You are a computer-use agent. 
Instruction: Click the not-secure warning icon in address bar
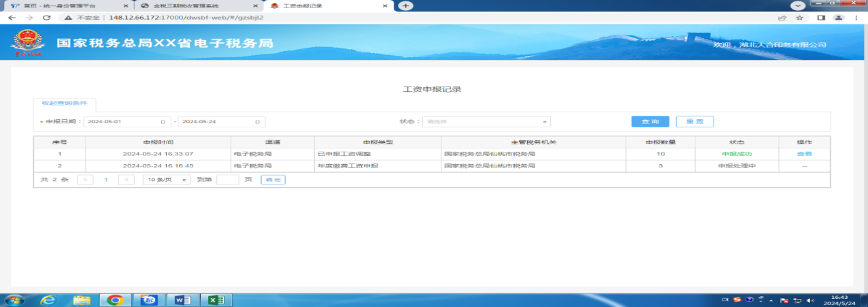pos(69,17)
